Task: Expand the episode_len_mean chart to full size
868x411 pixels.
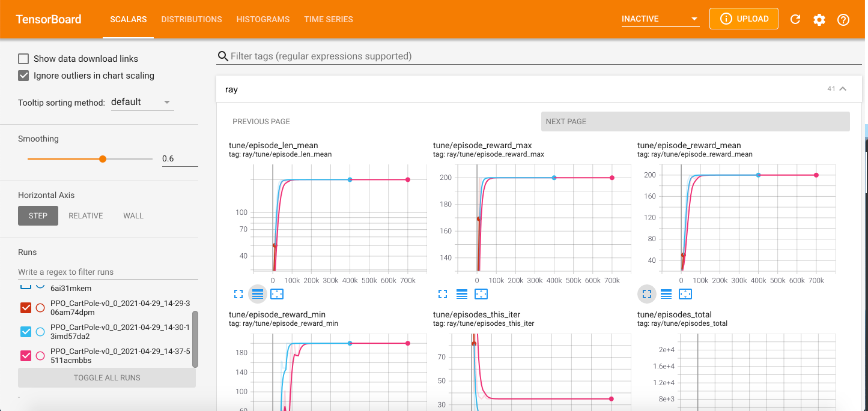Action: click(238, 294)
